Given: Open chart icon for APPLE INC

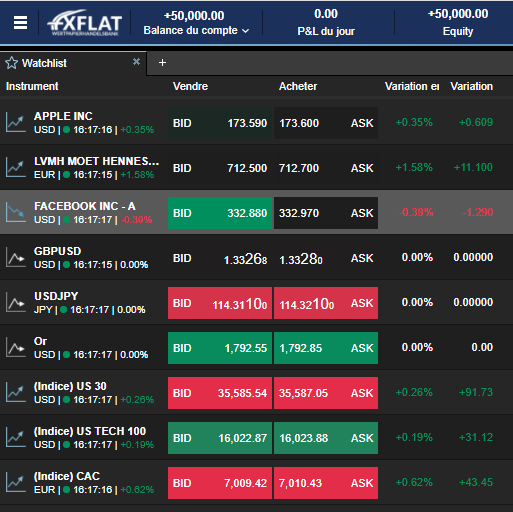Looking at the screenshot, I should pos(16,123).
